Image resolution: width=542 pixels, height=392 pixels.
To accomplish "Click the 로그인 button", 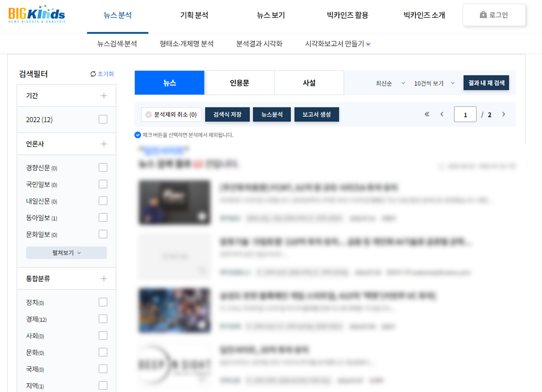I will click(x=494, y=15).
